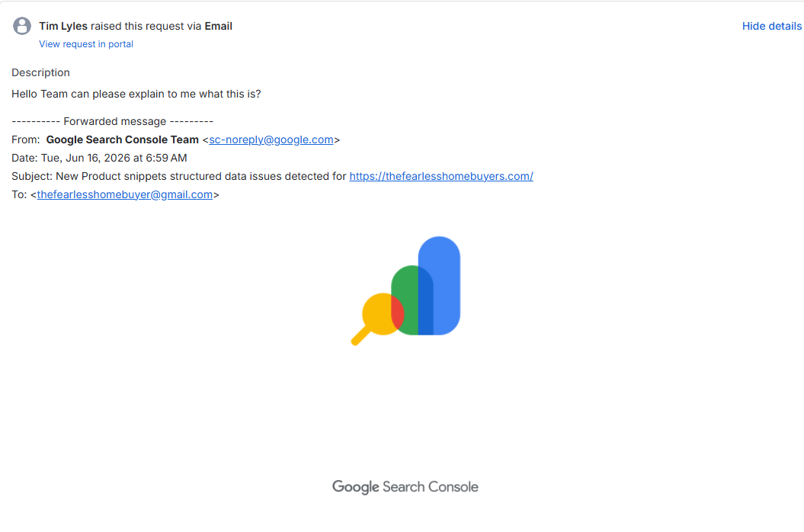Open View request in portal link

click(x=86, y=44)
